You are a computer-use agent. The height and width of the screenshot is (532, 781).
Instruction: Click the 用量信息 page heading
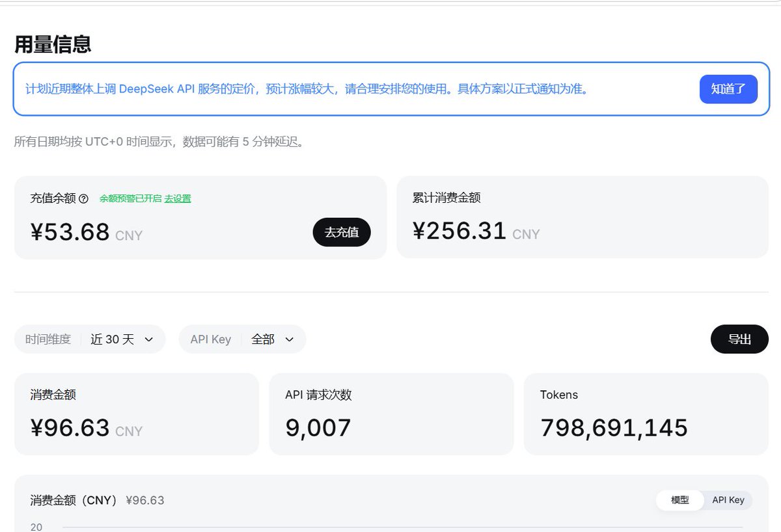pos(53,44)
